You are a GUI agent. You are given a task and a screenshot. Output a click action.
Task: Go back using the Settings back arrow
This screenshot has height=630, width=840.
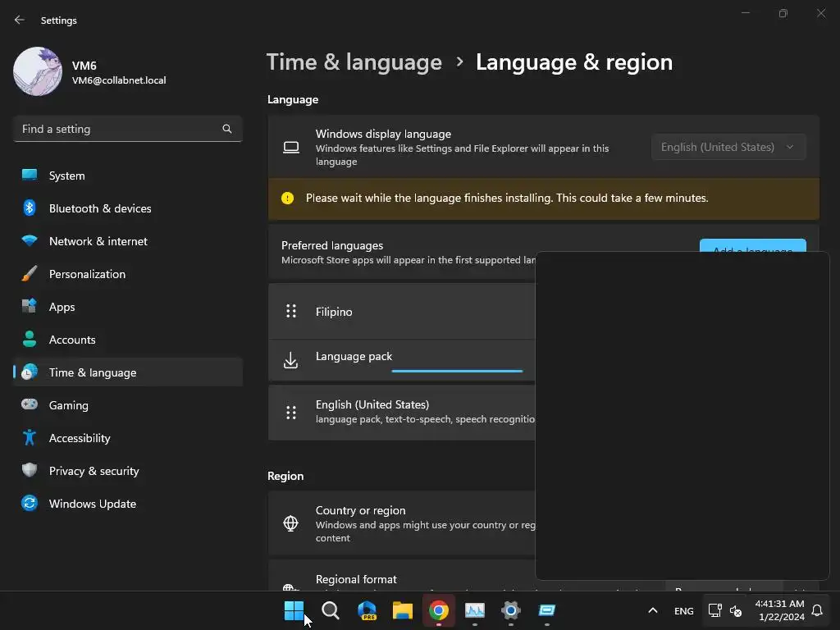click(x=20, y=20)
